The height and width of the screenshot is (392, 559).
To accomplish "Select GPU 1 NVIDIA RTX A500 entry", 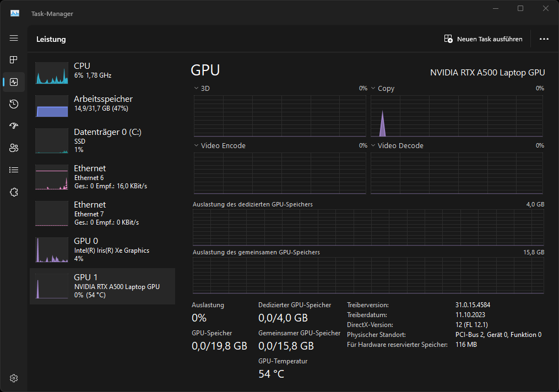I will (102, 286).
